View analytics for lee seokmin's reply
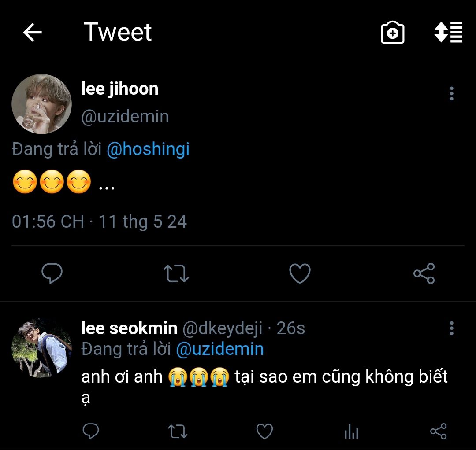Screen dimensions: 476x450 pos(351,432)
